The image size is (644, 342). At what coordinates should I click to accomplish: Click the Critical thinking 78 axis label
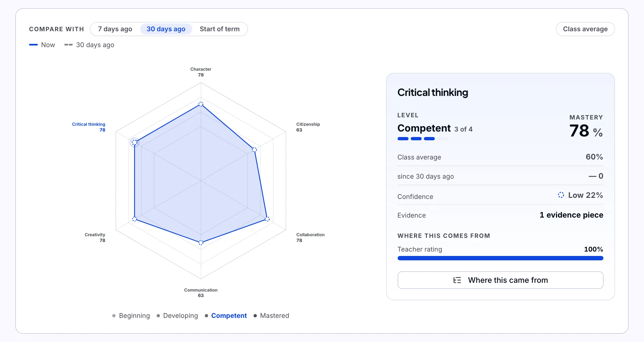[89, 127]
